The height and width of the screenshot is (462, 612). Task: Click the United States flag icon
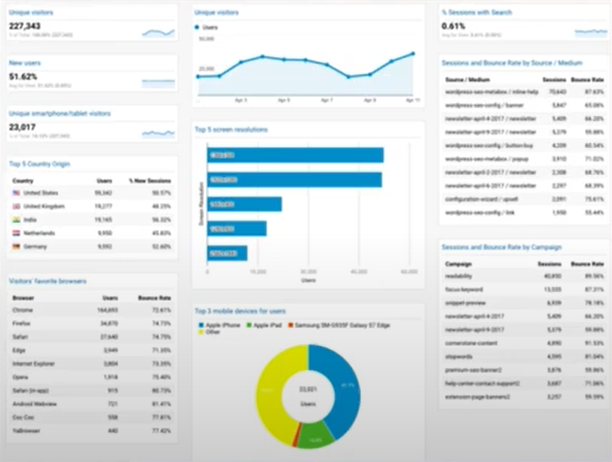pos(16,193)
